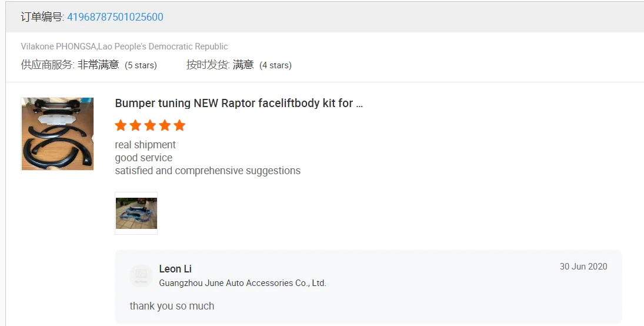Screen dimensions: 644x326
Task: Click reviewer name Vilakone PHONGSA
Action: [x=59, y=46]
